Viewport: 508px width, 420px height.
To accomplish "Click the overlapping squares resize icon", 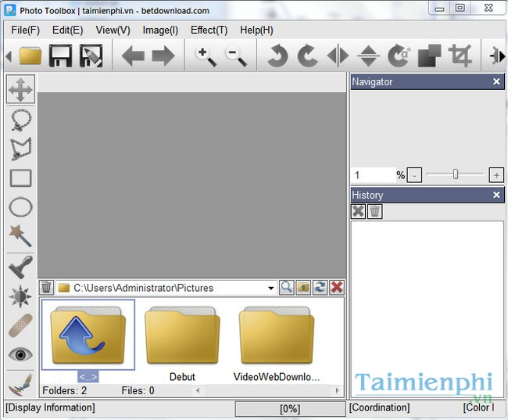I will coord(429,56).
